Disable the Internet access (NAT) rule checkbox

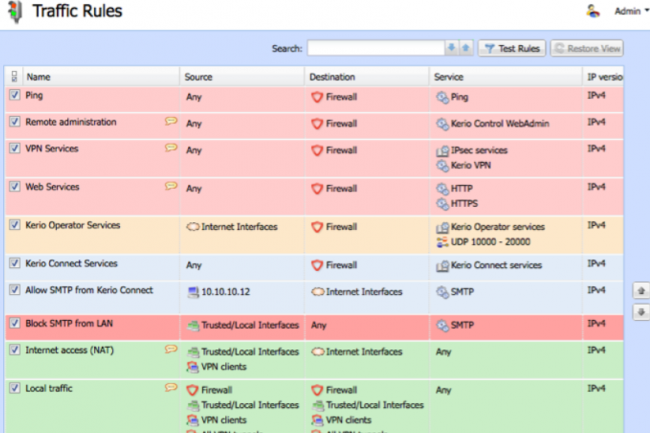click(14, 350)
